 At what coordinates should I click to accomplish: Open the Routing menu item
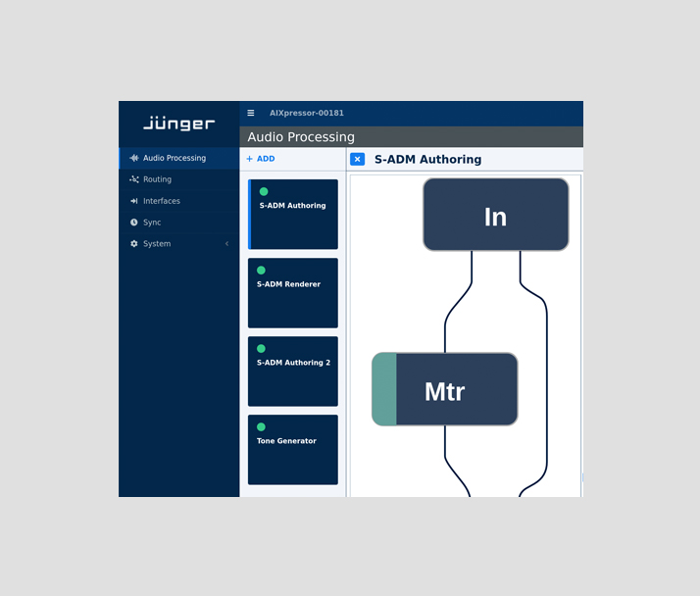pyautogui.click(x=157, y=179)
